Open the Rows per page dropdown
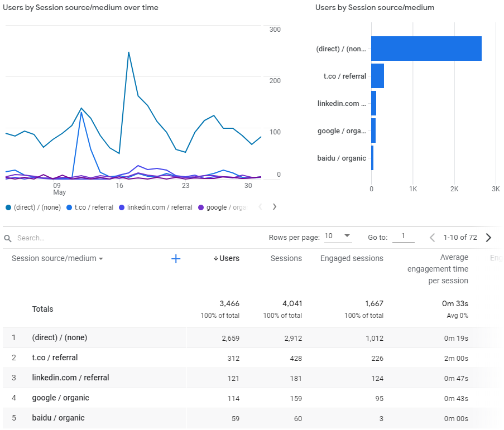The height and width of the screenshot is (430, 504). tap(338, 236)
